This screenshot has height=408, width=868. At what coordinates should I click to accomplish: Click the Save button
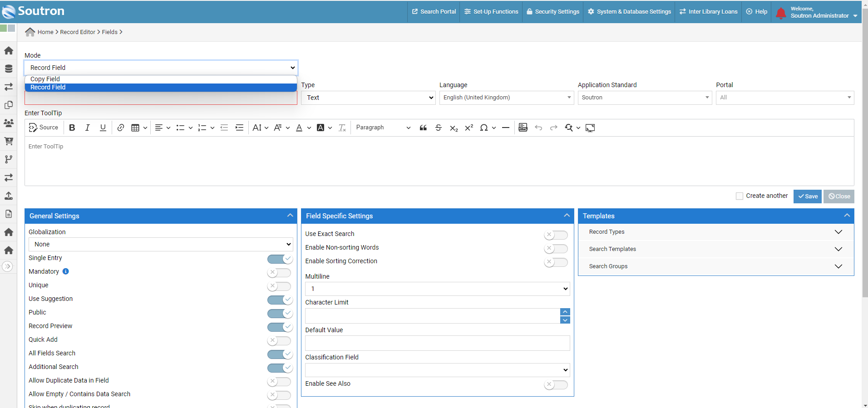coord(808,197)
